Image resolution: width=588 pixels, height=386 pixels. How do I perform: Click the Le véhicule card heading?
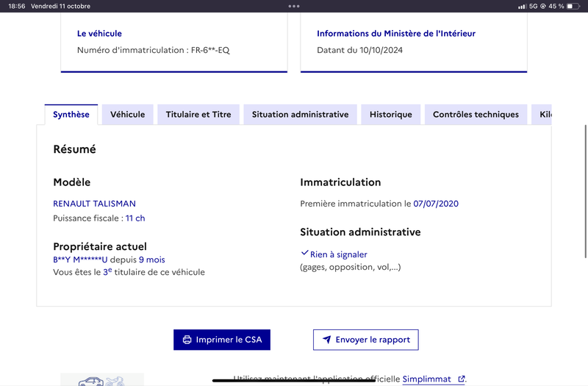click(99, 33)
